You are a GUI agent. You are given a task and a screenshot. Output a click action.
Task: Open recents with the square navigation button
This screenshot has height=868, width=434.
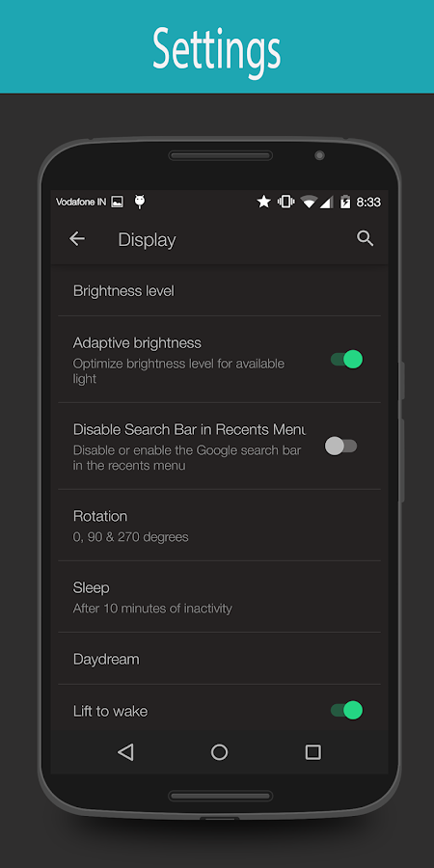click(x=312, y=751)
